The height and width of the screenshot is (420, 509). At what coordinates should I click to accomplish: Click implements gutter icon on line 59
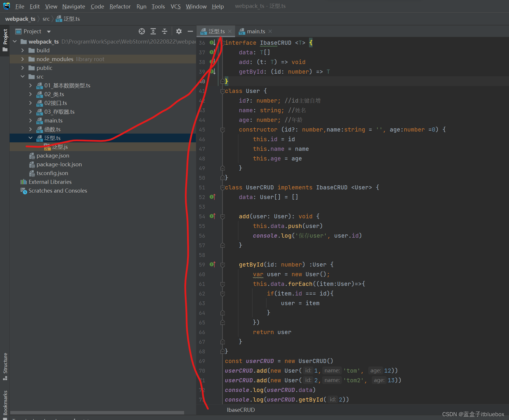(x=213, y=265)
